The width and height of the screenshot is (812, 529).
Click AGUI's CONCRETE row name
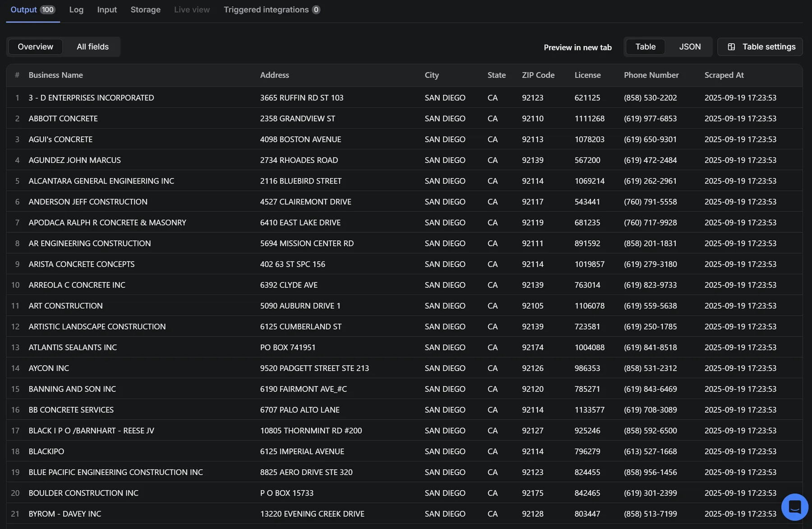click(60, 139)
